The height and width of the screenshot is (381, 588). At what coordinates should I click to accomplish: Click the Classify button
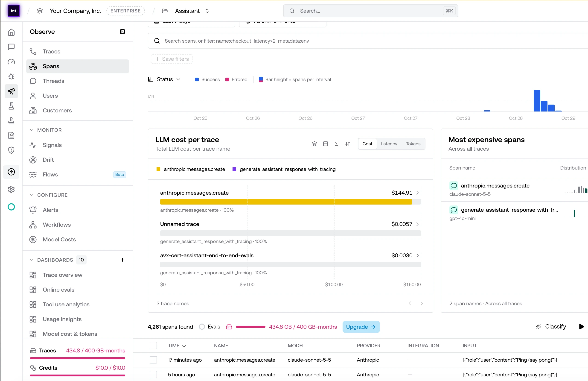tap(551, 327)
